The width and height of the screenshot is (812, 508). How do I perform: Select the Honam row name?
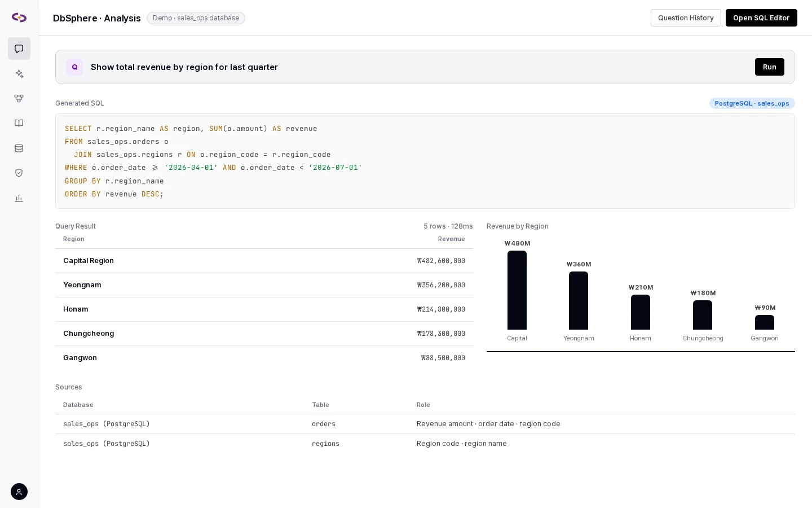tap(76, 309)
